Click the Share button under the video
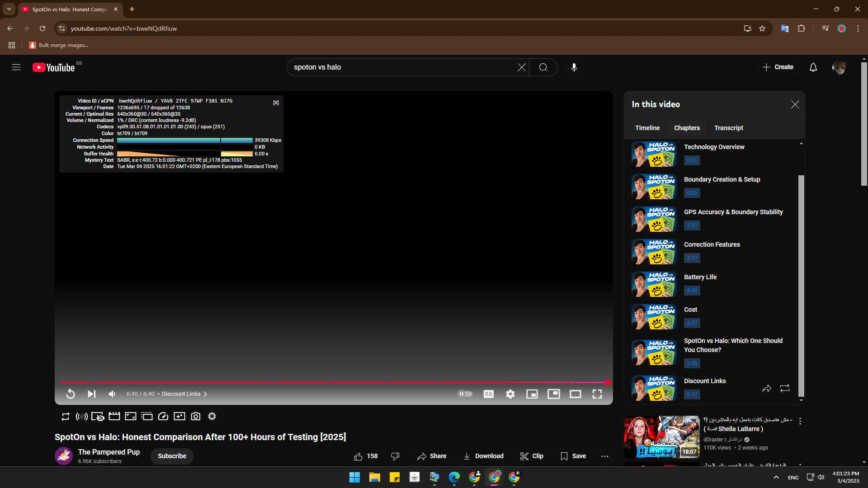 tap(432, 456)
